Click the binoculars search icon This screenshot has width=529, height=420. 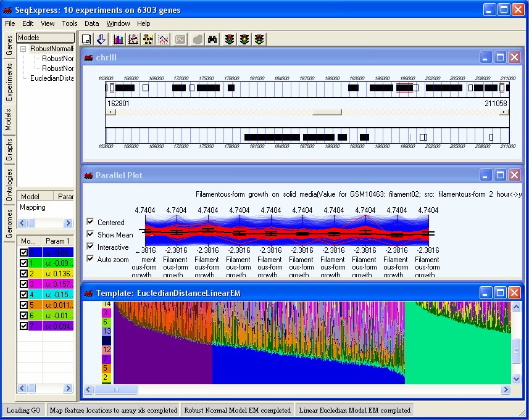(x=212, y=39)
